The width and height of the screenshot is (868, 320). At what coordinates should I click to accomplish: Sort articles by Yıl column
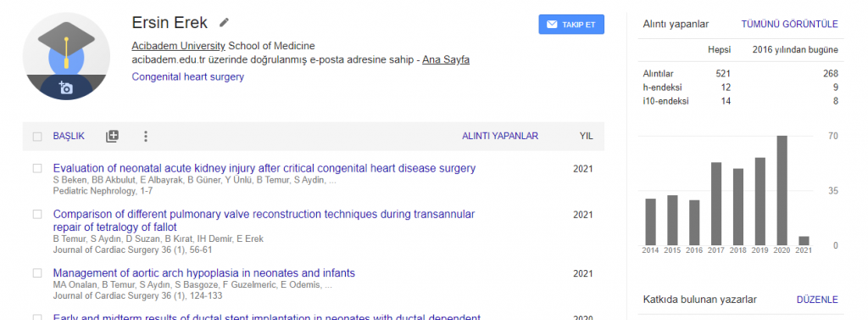[x=587, y=136]
